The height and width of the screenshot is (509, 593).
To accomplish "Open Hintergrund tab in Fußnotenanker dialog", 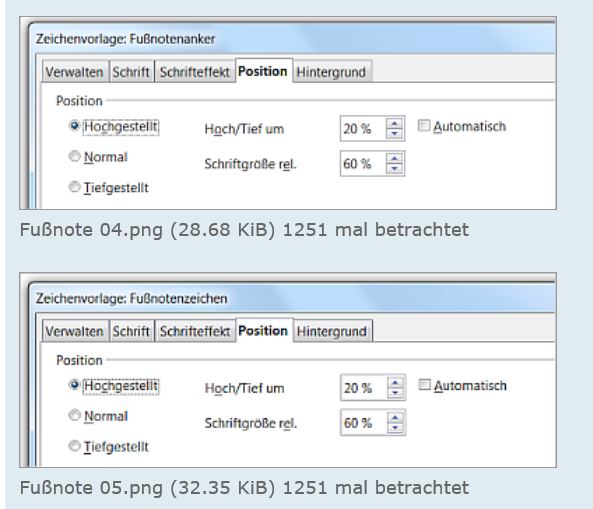I will tap(332, 71).
